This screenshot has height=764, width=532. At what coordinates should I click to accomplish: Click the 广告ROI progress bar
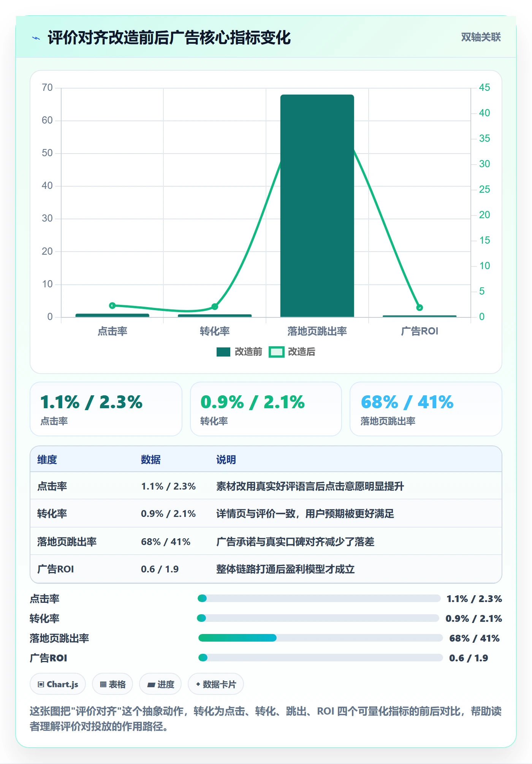pos(320,658)
